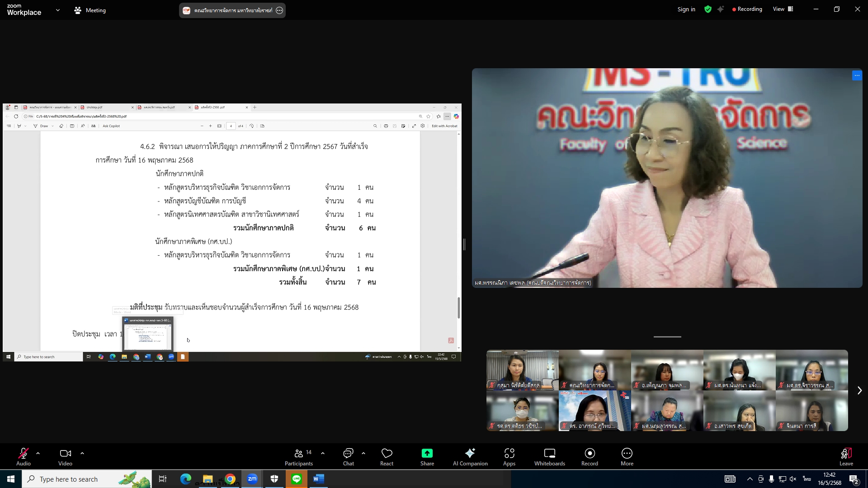Viewport: 868px width, 488px height.
Task: Open the Chat panel
Action: click(x=348, y=456)
